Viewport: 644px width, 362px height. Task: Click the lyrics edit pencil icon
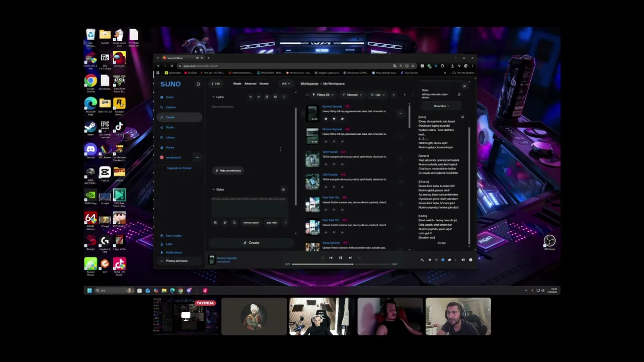click(267, 97)
